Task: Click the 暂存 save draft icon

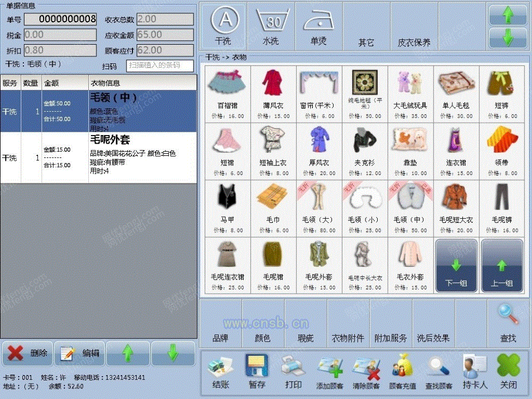Action: 257,372
